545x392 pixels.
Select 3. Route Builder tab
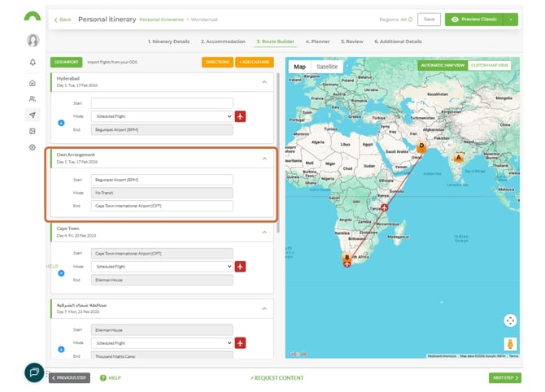tap(276, 41)
